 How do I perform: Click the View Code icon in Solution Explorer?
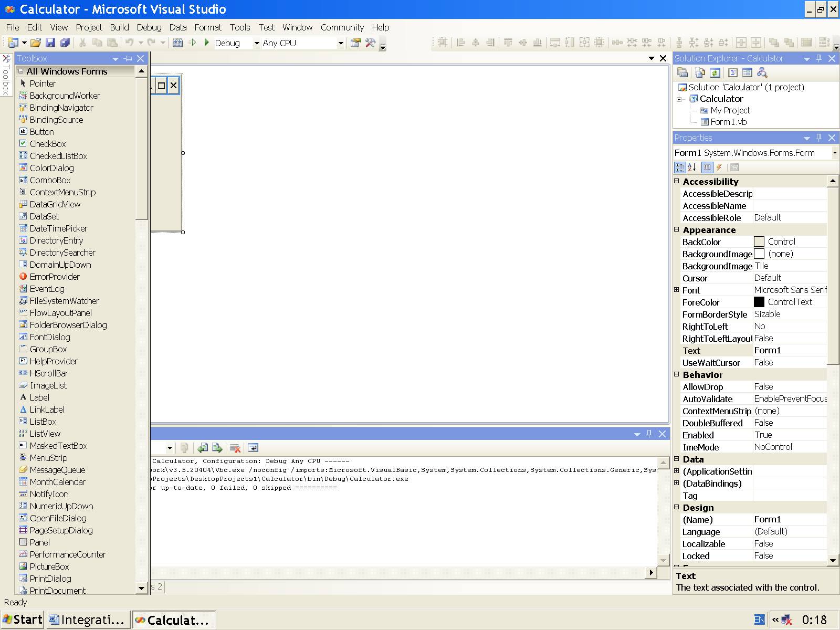(x=733, y=73)
